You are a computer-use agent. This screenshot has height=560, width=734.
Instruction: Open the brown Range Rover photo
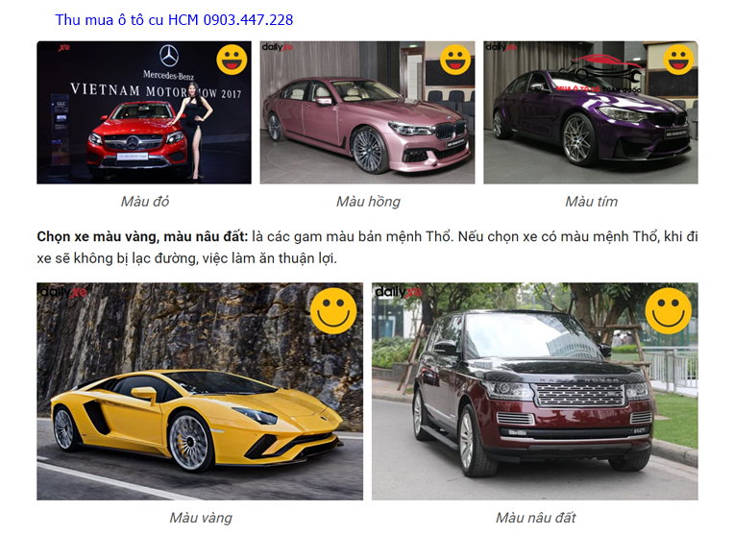coord(535,391)
